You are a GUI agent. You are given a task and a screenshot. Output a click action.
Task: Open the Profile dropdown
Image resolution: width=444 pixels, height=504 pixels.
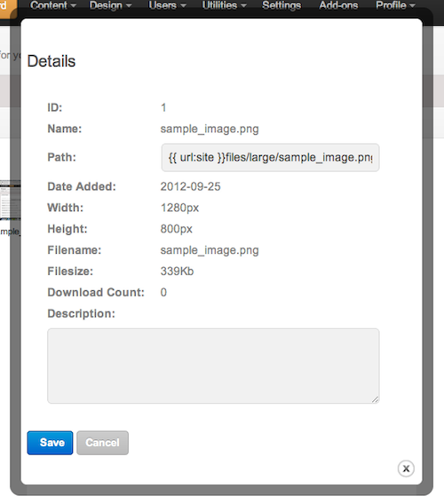[395, 5]
